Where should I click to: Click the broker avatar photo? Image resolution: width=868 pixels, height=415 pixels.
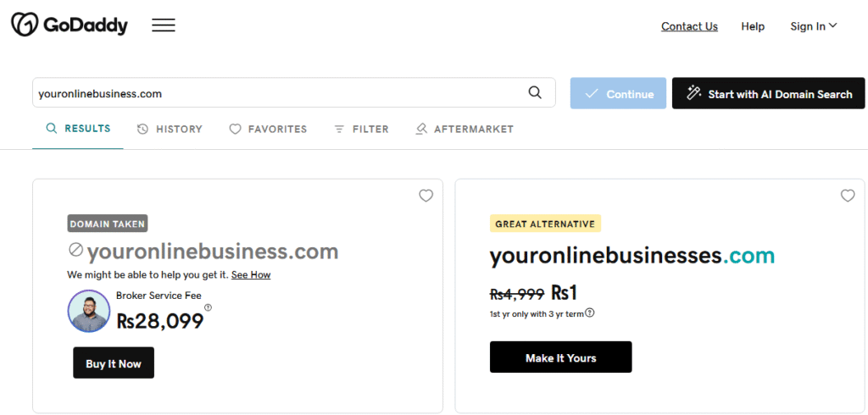tap(89, 312)
